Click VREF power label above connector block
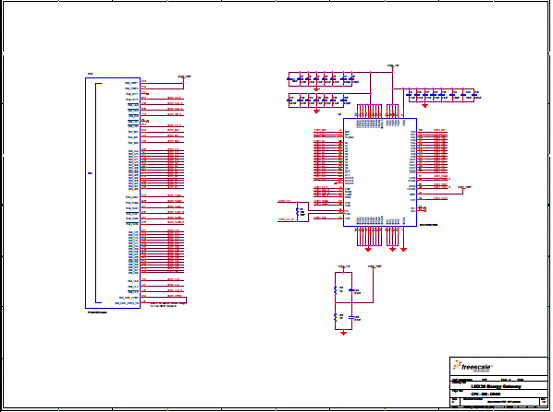553x412 pixels. pos(184,76)
